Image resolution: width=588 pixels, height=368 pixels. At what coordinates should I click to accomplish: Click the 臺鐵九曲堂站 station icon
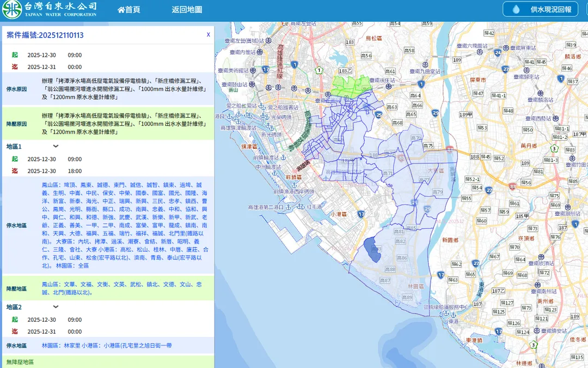click(425, 65)
